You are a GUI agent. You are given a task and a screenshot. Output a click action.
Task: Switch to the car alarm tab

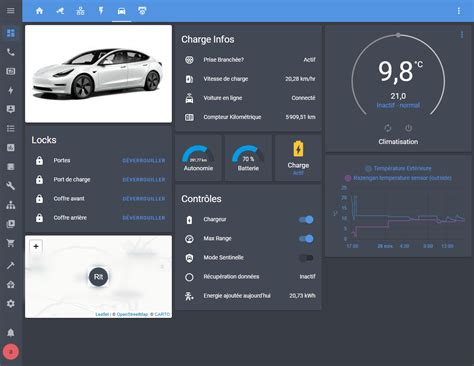point(142,11)
